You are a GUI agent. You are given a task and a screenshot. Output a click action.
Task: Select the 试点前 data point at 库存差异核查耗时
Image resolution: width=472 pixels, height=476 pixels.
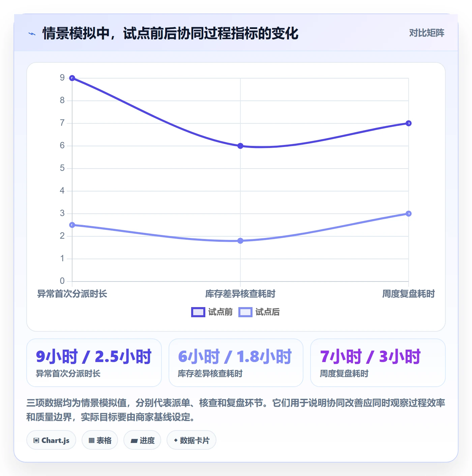coord(240,146)
